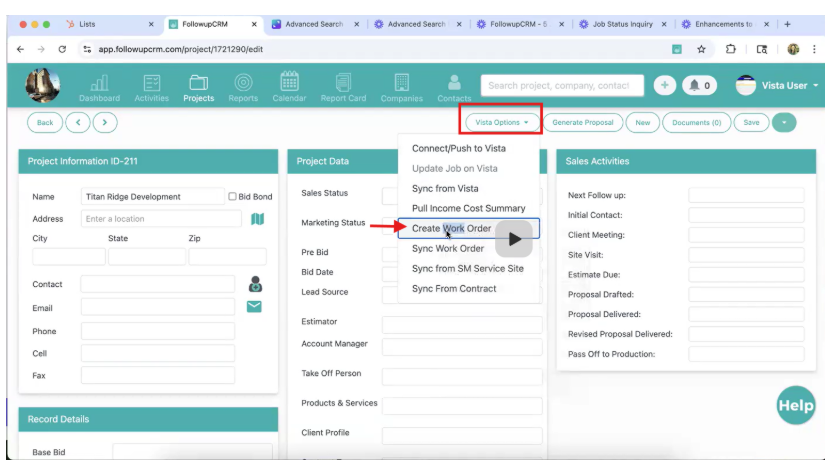The height and width of the screenshot is (469, 836).
Task: Click the Site Visit date field
Action: (746, 255)
